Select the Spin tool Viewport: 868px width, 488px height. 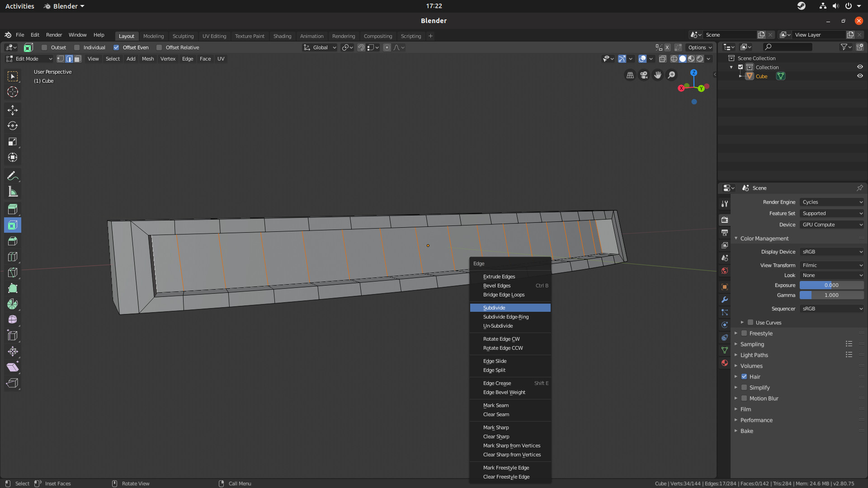(13, 304)
